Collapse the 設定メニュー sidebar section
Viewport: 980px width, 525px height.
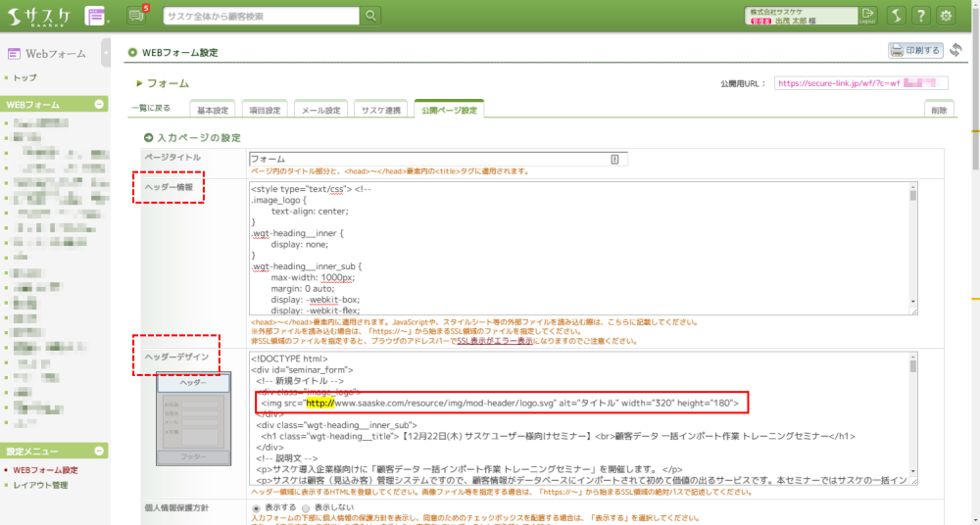(x=99, y=452)
